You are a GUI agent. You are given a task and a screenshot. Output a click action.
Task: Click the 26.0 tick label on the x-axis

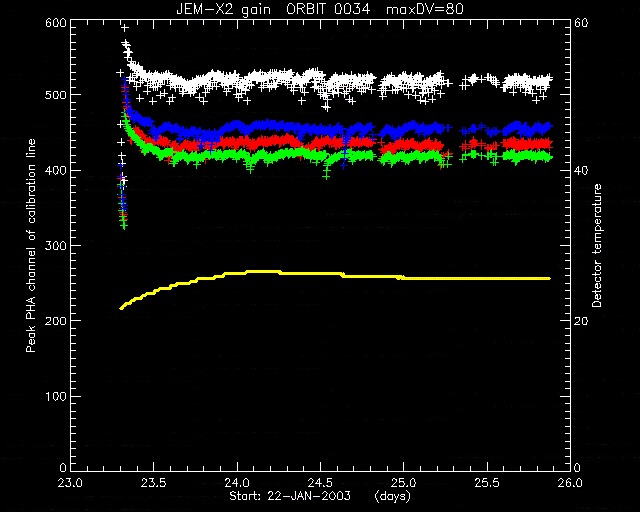click(570, 483)
